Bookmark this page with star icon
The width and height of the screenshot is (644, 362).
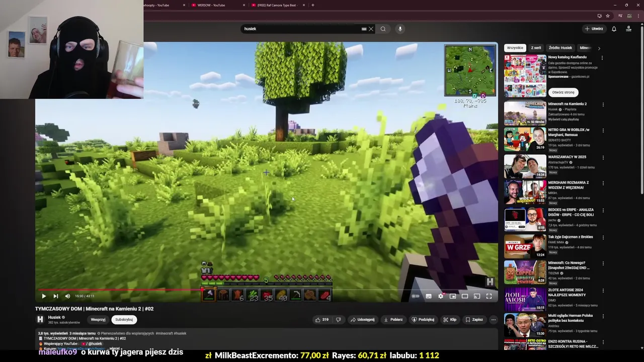coord(609,16)
